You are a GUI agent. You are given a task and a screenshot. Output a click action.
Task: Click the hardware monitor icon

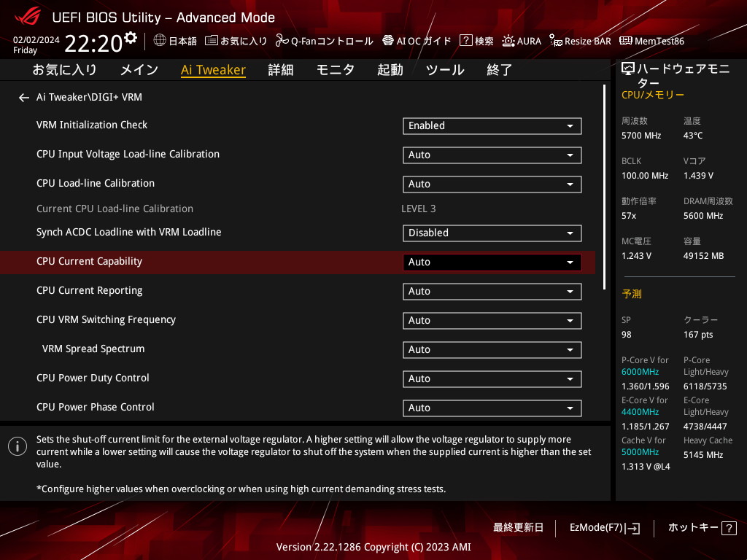pos(628,69)
